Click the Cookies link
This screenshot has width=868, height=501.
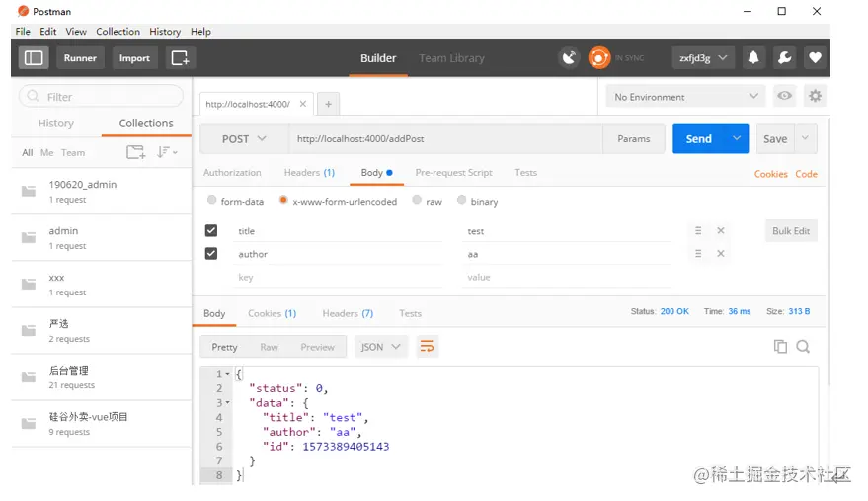click(770, 174)
